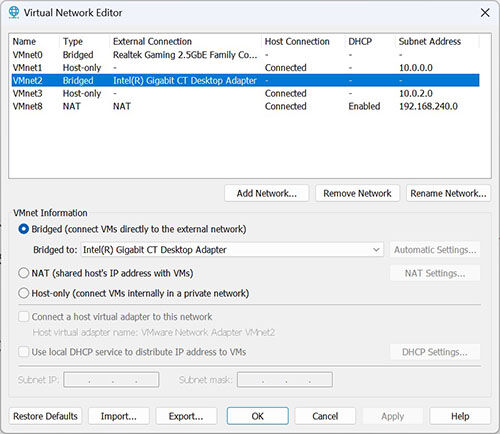This screenshot has height=434, width=500.
Task: Choose the Host-only private network option
Action: coord(24,293)
